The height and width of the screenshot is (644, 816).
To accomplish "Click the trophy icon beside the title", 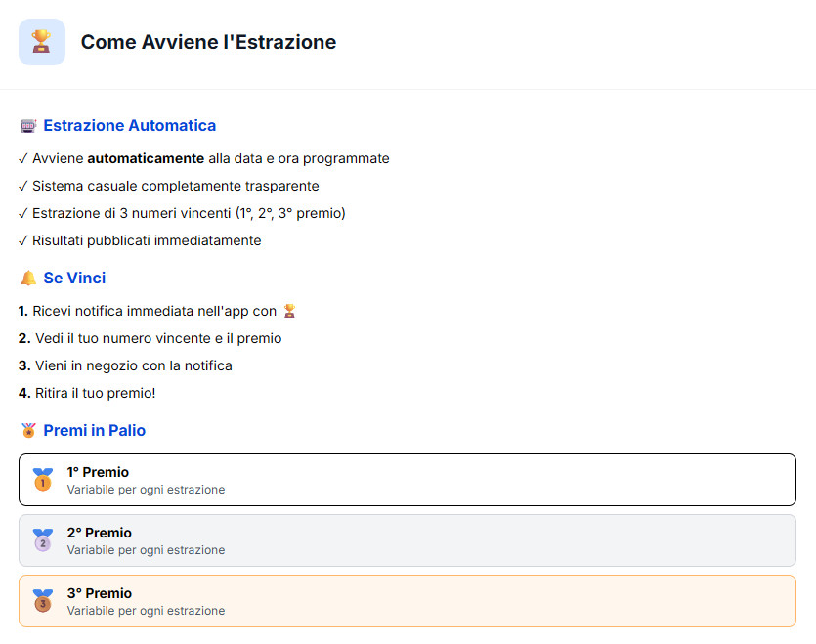I will point(42,42).
